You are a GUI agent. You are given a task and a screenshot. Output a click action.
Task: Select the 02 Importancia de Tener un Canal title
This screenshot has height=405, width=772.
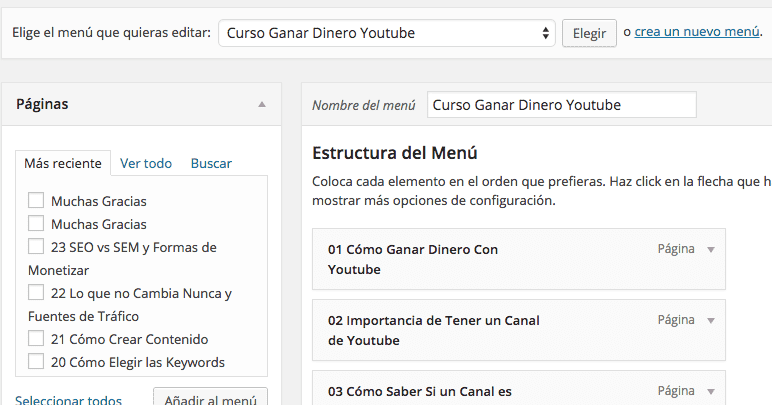point(434,330)
